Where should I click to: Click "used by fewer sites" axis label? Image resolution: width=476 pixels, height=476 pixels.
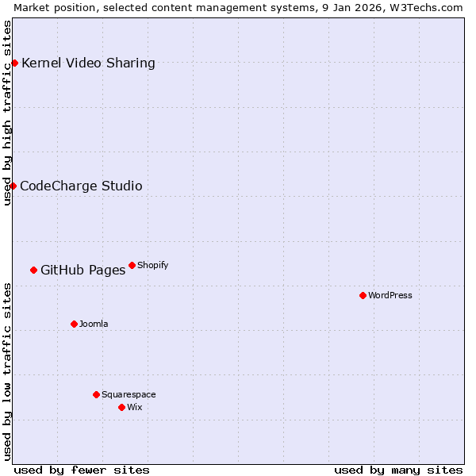[x=82, y=470]
